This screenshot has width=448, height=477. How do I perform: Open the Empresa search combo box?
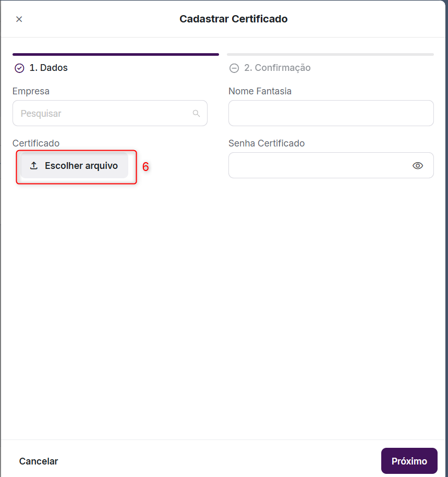104,114
